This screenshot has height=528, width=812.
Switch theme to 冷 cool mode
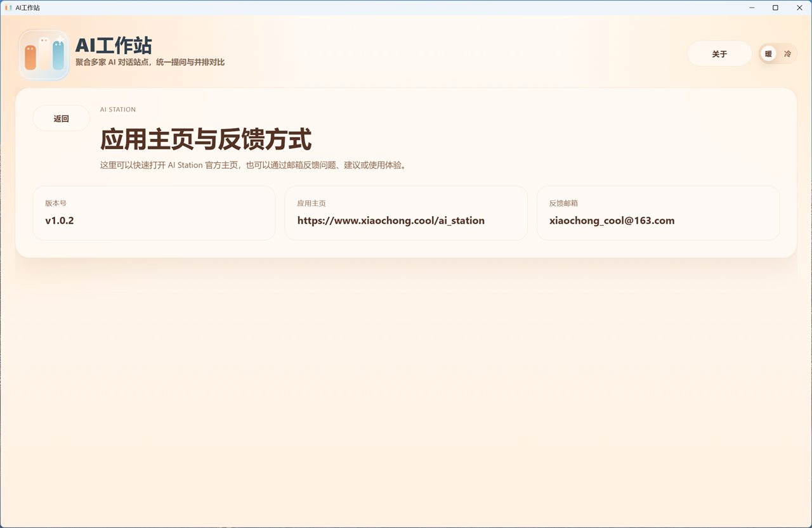tap(787, 53)
